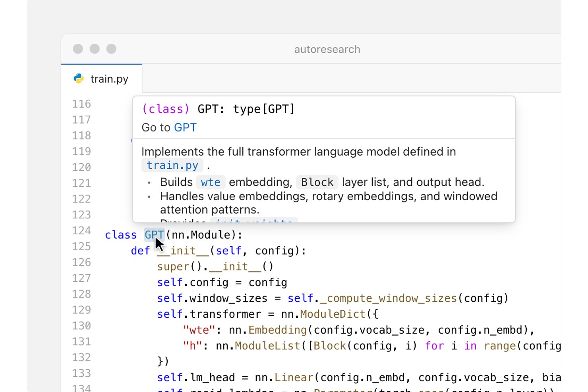Click Linear on line 133

click(294, 377)
